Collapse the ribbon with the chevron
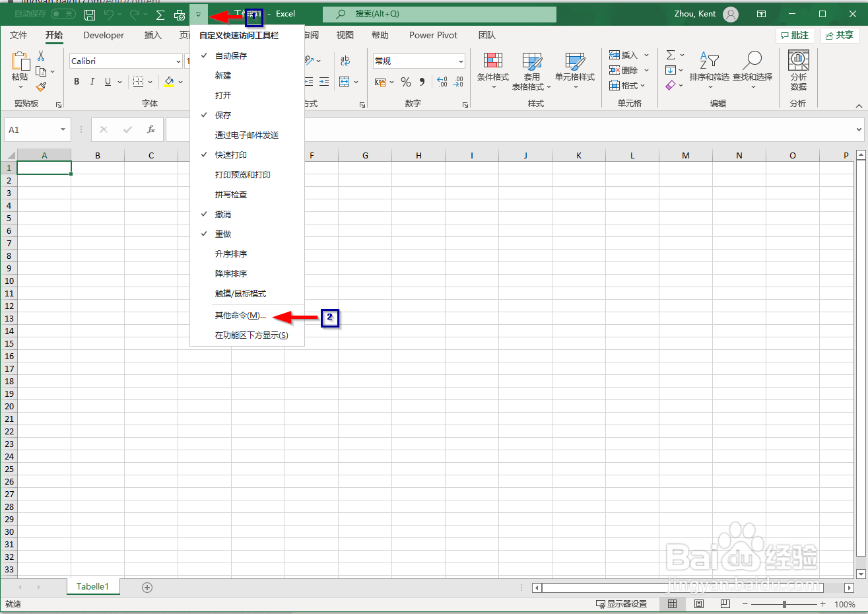Image resolution: width=868 pixels, height=614 pixels. point(859,106)
